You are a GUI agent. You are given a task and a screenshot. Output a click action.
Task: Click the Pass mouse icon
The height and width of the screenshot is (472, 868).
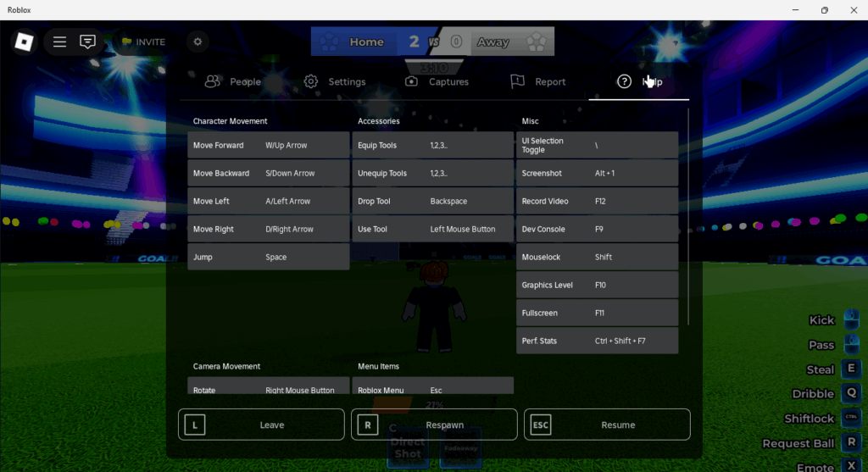pyautogui.click(x=851, y=344)
